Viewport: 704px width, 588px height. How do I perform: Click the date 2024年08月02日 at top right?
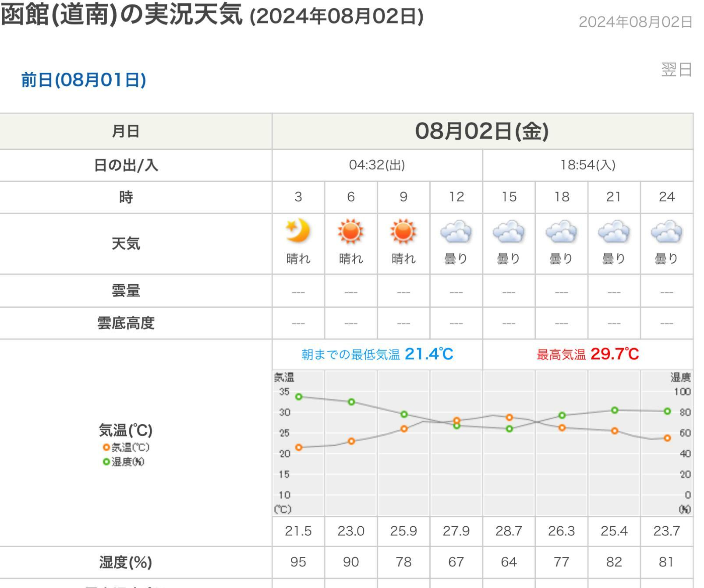pyautogui.click(x=635, y=22)
